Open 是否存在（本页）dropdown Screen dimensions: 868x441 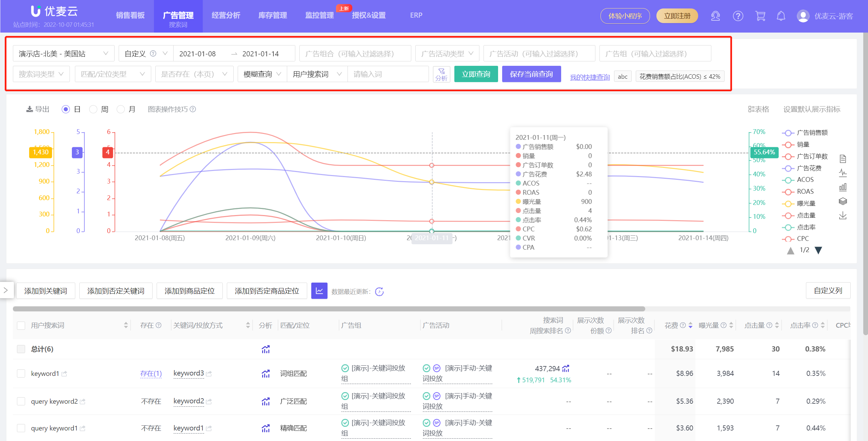click(194, 74)
